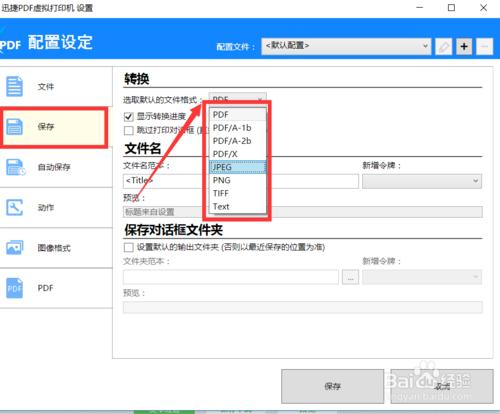Viewport: 500px width, 414px height.
Task: Click the 保存 button at bottom
Action: [332, 386]
